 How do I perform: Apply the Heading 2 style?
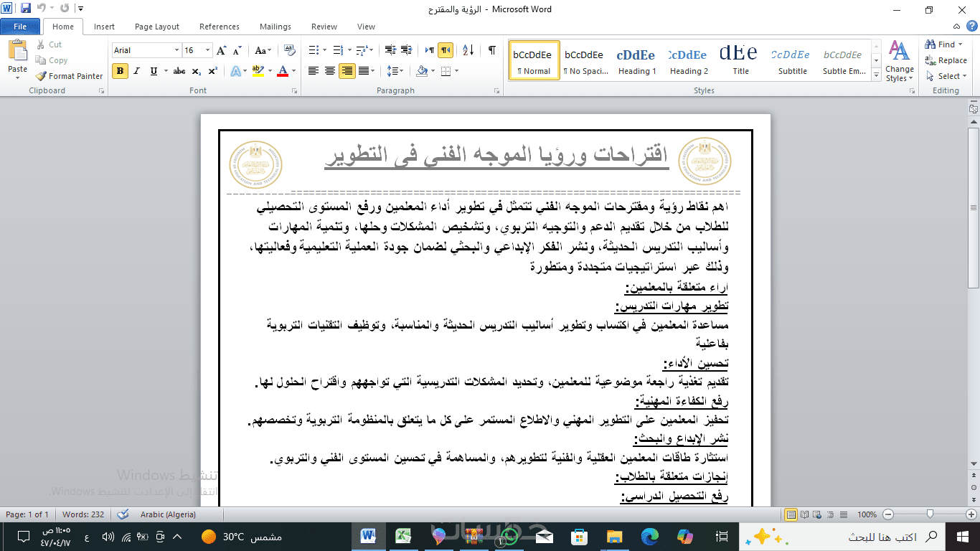pos(689,60)
